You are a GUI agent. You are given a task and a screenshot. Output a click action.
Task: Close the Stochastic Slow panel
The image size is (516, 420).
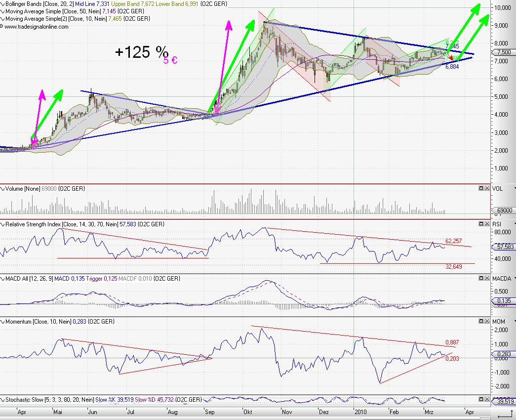487,399
